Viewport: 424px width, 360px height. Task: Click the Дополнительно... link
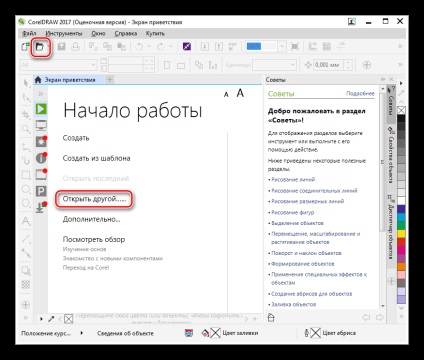tap(92, 219)
